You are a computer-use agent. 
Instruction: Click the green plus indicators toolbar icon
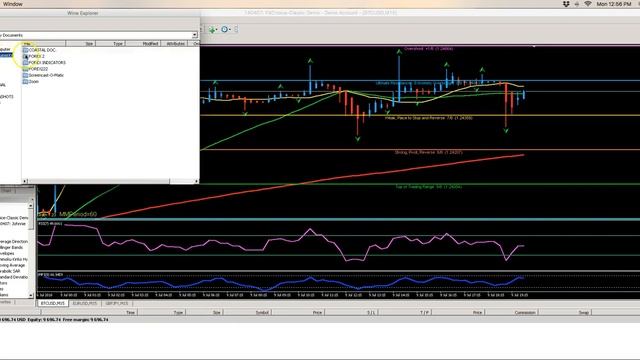pos(213,29)
